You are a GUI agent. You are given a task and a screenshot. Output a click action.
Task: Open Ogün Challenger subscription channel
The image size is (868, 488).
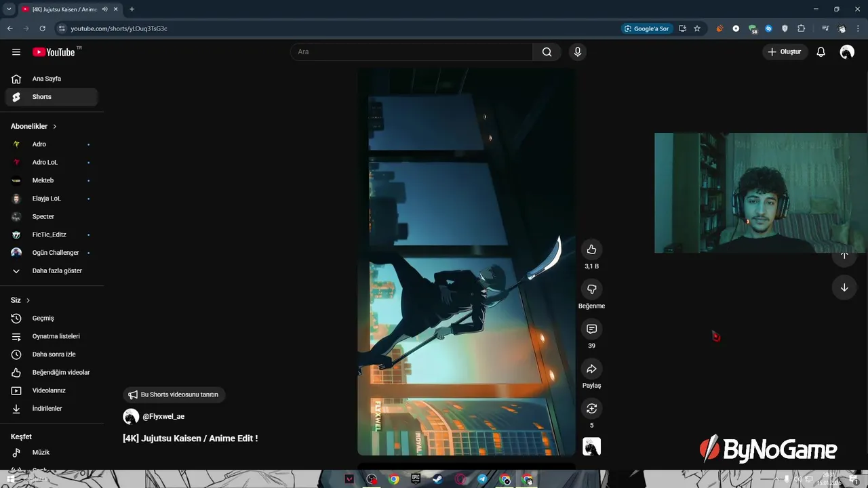coord(52,253)
